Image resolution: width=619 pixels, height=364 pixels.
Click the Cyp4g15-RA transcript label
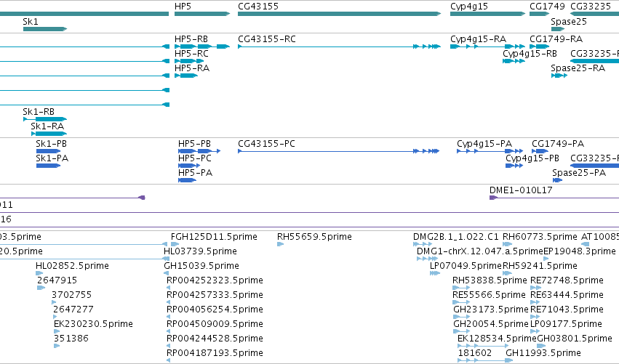click(478, 39)
